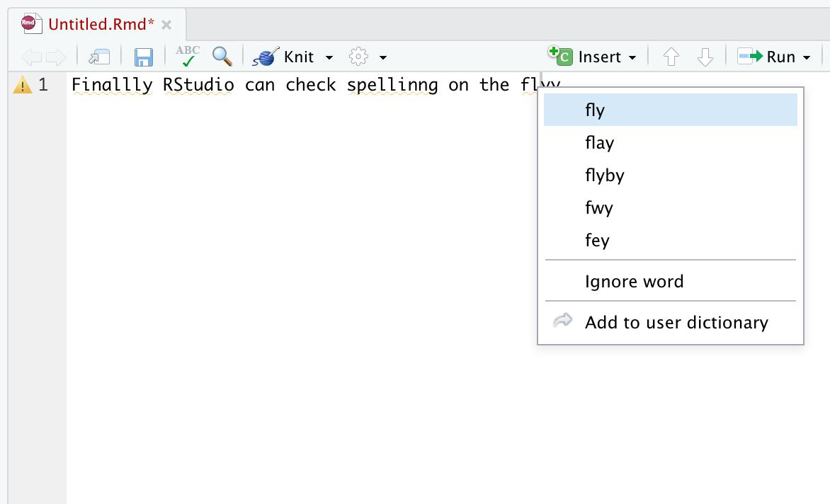
Task: Click the warning icon on line 1
Action: [x=22, y=85]
